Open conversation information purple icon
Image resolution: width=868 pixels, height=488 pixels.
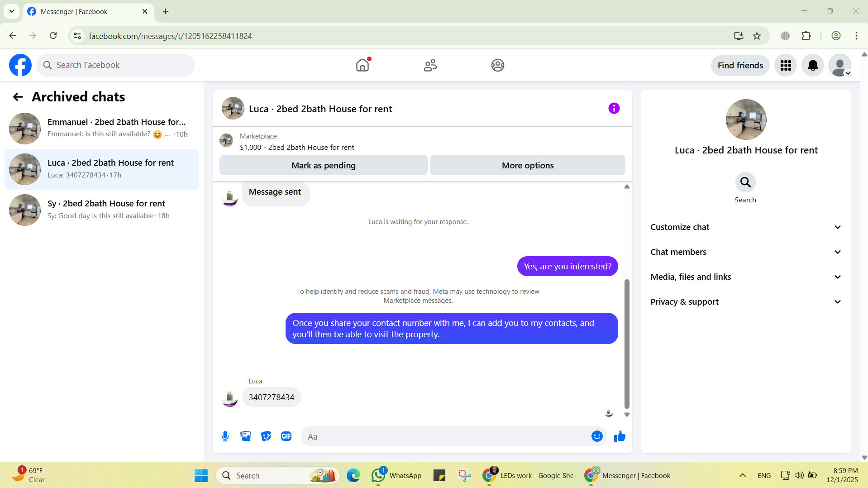coord(614,108)
